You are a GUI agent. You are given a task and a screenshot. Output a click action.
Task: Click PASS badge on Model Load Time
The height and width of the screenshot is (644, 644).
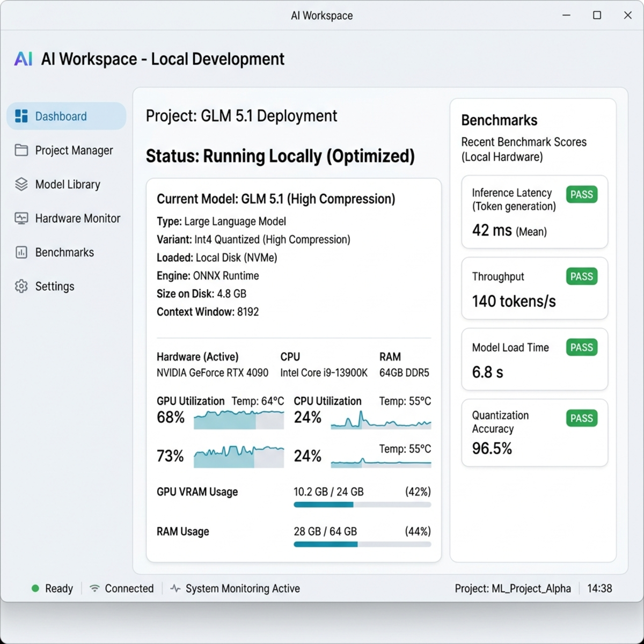582,347
